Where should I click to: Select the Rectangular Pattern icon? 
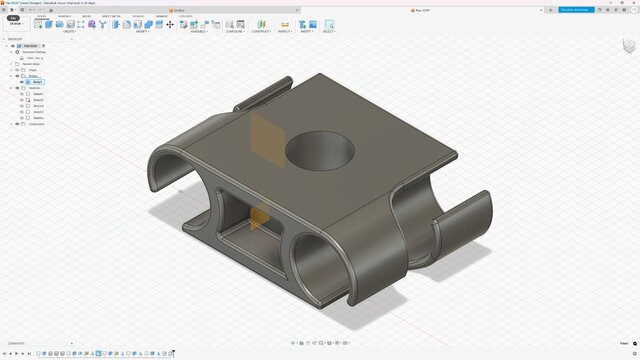[81, 24]
